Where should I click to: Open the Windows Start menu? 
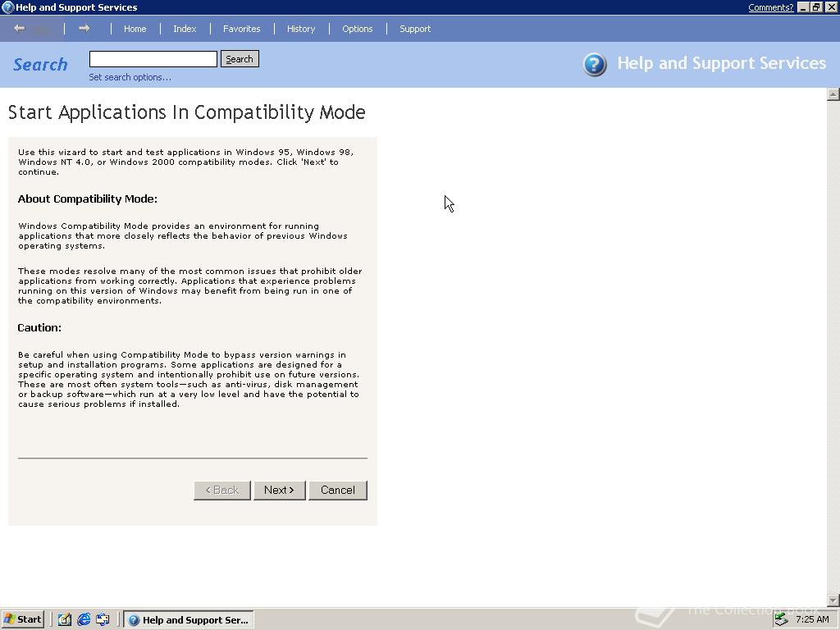point(22,619)
